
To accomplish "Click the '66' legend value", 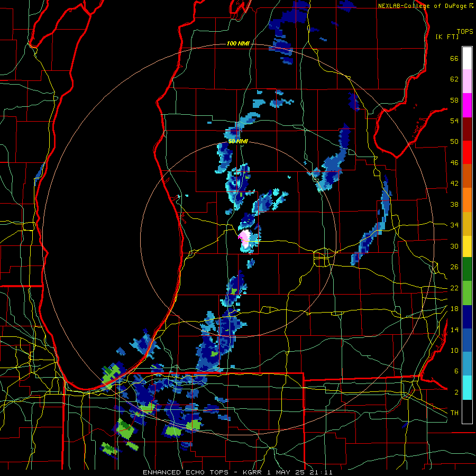I will point(454,59).
